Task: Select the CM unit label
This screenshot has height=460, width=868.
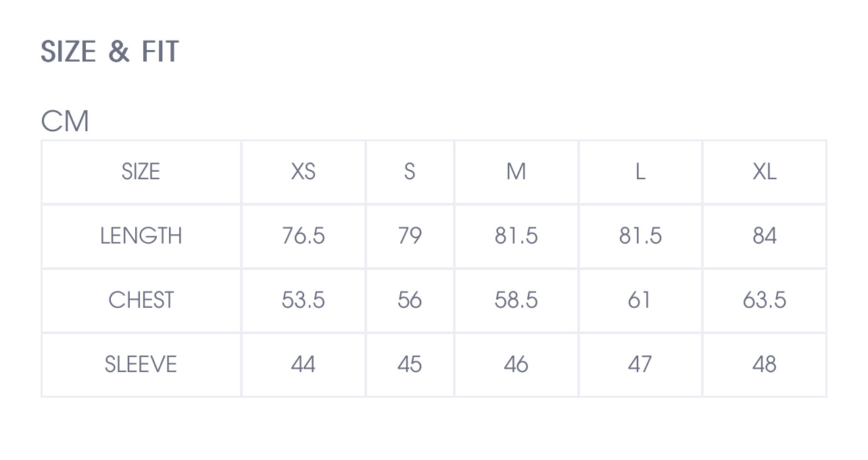Action: coord(65,122)
